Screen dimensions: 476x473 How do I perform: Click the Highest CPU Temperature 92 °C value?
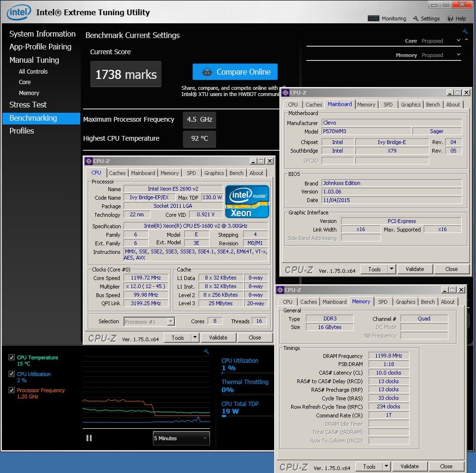coord(200,138)
